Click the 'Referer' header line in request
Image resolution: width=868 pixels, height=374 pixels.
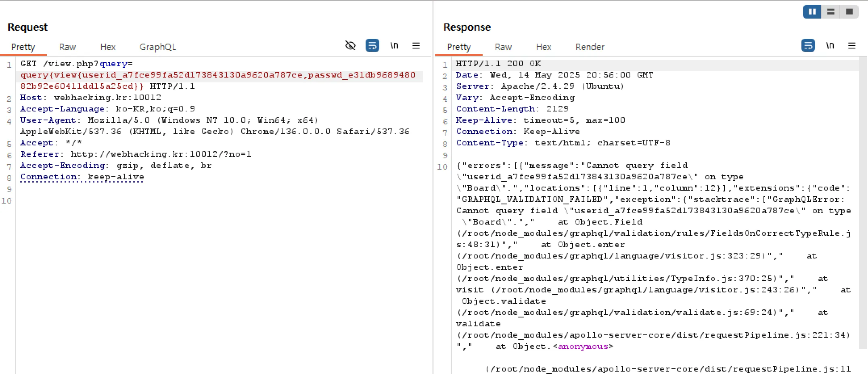136,154
